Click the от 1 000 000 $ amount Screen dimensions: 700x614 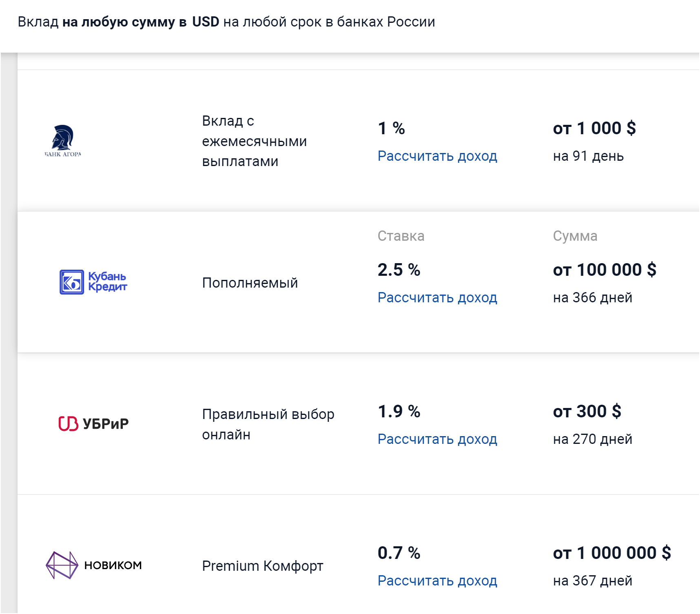pos(612,553)
